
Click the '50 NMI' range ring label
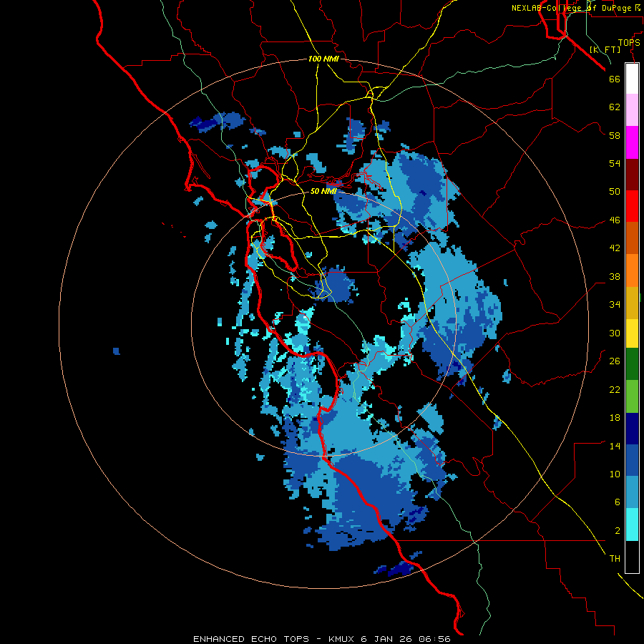pos(323,191)
